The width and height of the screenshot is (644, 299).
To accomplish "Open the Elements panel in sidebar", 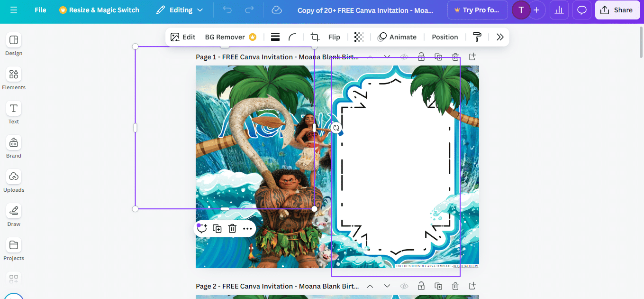I will click(14, 78).
